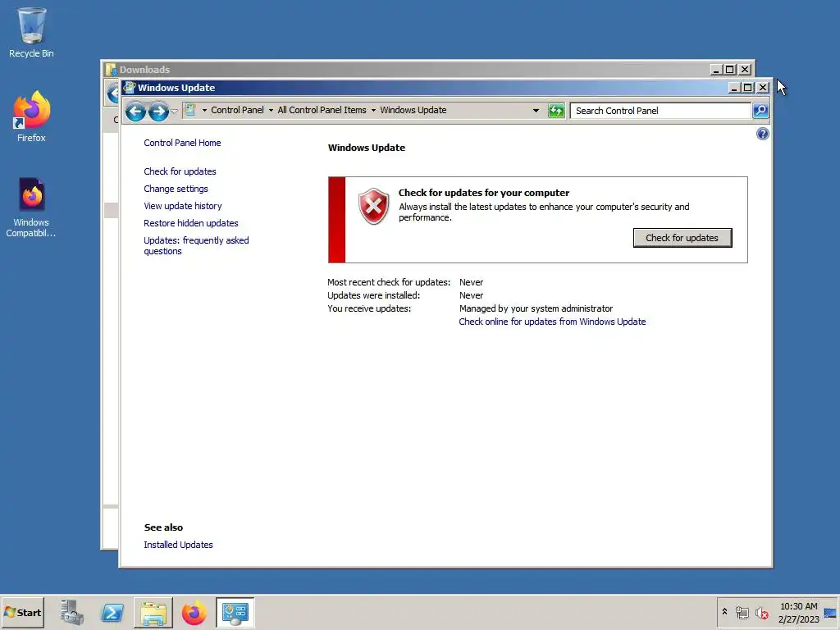Open the address bar history dropdown
Viewport: 840px width, 630px height.
(536, 111)
